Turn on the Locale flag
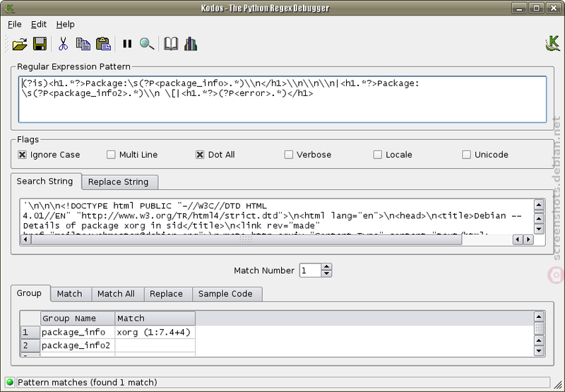The width and height of the screenshot is (565, 392). click(378, 155)
